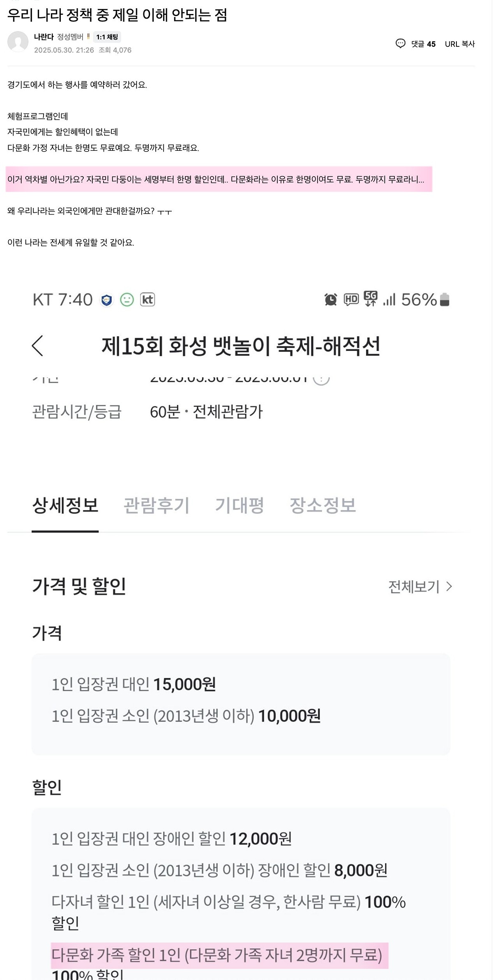Switch to the 관람후기 tab
This screenshot has width=493, height=980.
pos(157,505)
